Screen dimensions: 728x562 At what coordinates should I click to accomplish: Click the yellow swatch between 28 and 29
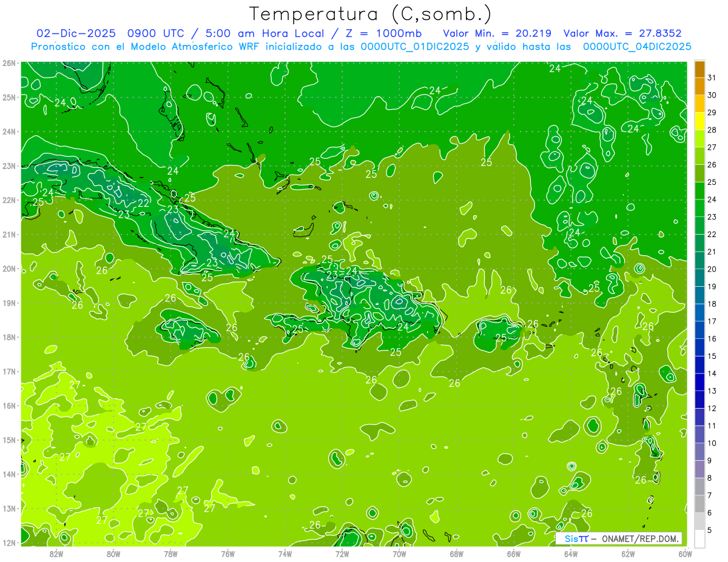[699, 121]
